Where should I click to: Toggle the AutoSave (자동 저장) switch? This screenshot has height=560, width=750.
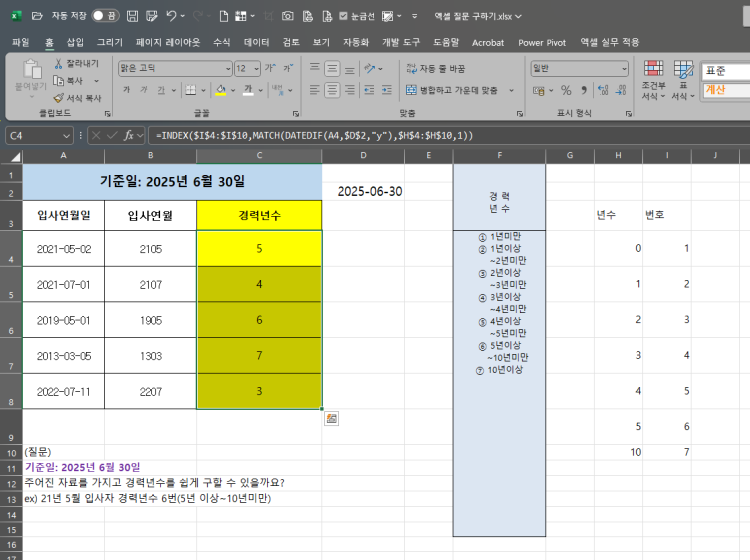(x=105, y=16)
